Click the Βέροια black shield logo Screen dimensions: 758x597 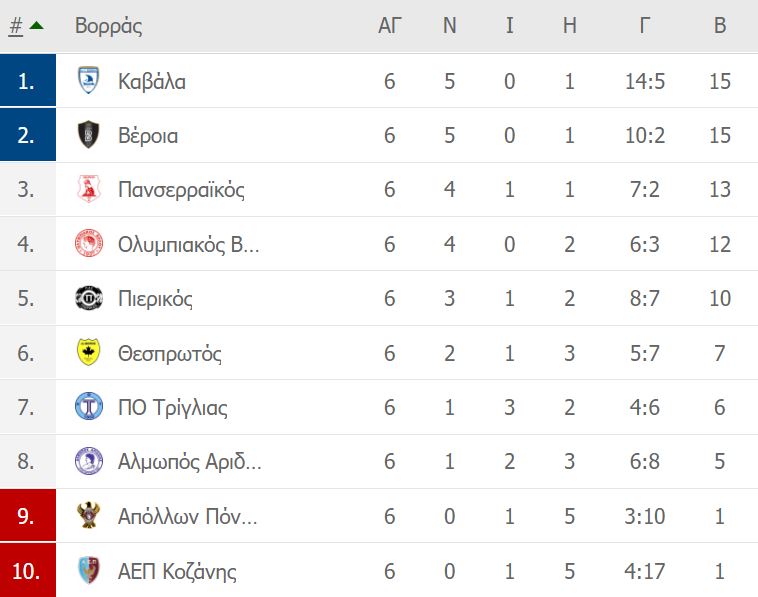(88, 134)
